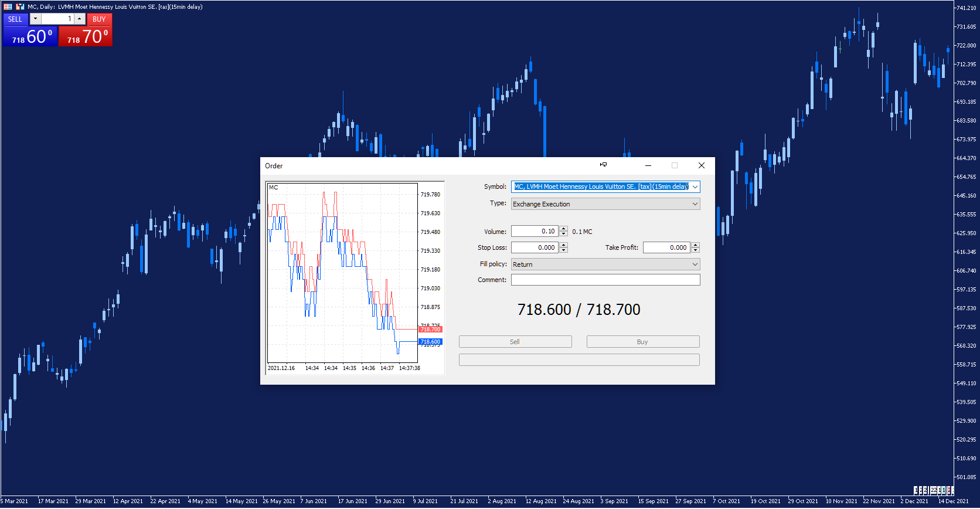Click the 741.210 price label on price scale

coord(966,8)
